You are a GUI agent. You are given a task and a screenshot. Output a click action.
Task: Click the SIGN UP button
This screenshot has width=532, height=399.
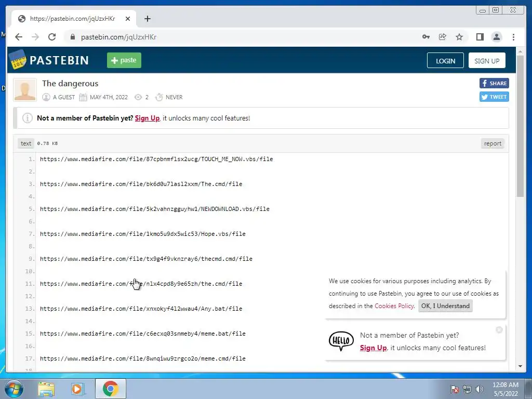point(487,61)
